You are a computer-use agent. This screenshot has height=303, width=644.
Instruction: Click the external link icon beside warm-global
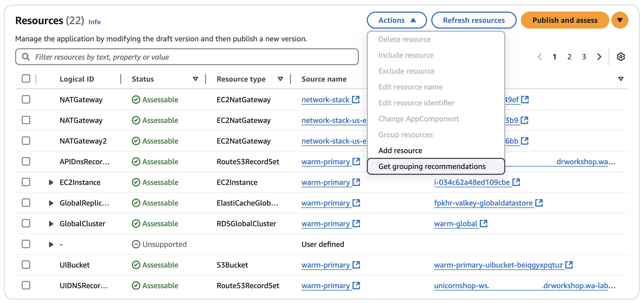[x=484, y=223]
